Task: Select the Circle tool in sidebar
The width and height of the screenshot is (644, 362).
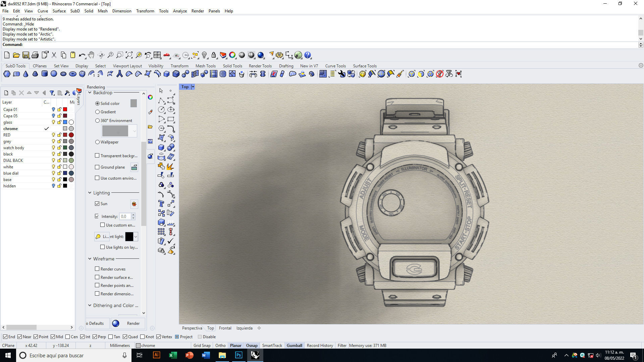Action: (x=161, y=110)
